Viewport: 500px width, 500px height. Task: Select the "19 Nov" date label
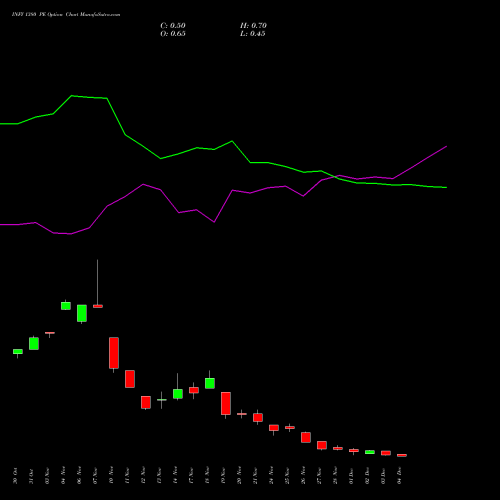pyautogui.click(x=223, y=476)
